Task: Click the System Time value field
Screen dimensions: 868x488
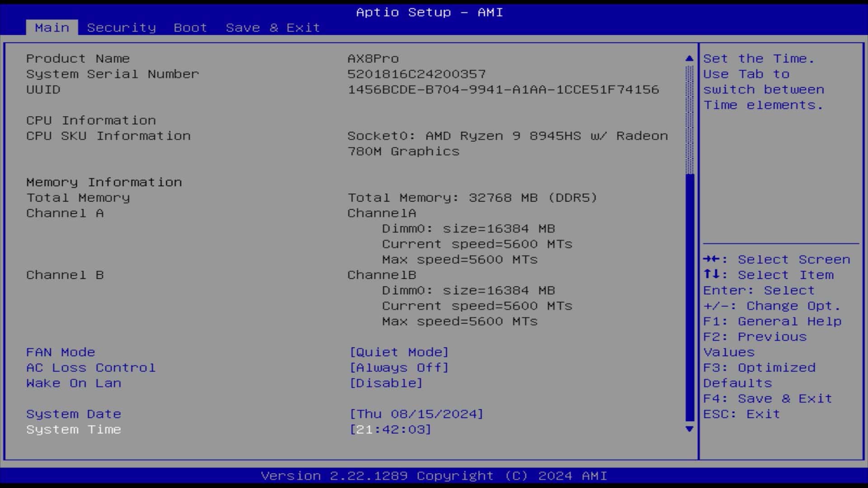Action: pos(390,429)
